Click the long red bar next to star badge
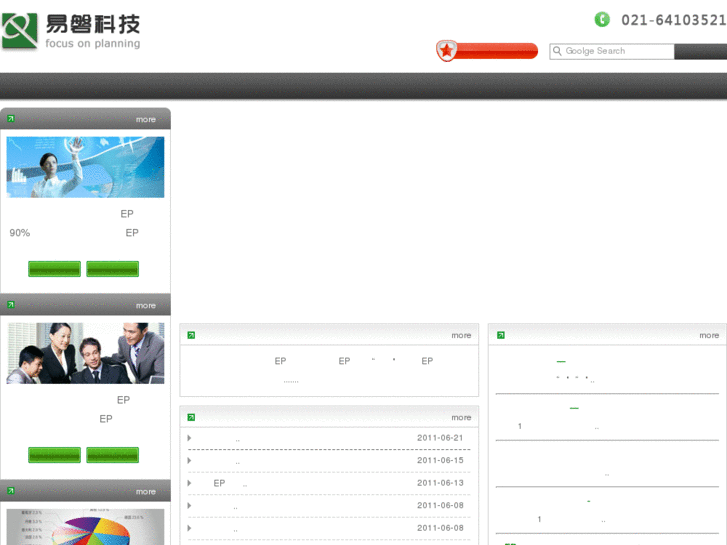The image size is (727, 545). coord(497,51)
